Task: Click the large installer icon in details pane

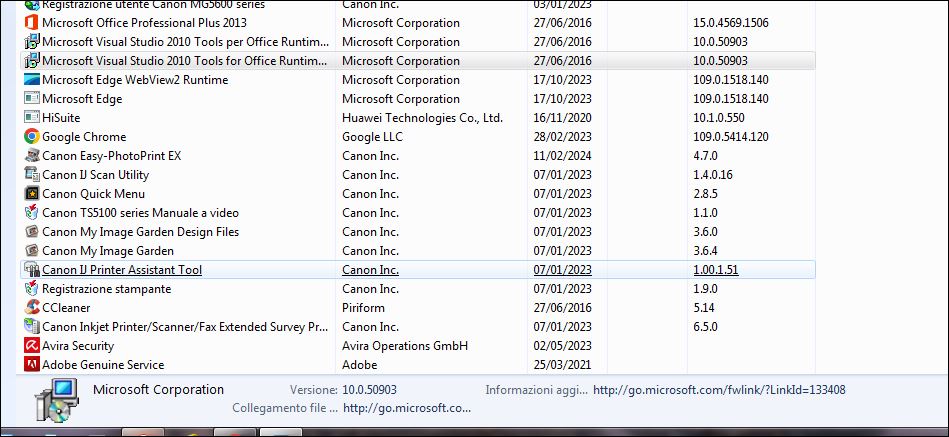Action: (57, 400)
